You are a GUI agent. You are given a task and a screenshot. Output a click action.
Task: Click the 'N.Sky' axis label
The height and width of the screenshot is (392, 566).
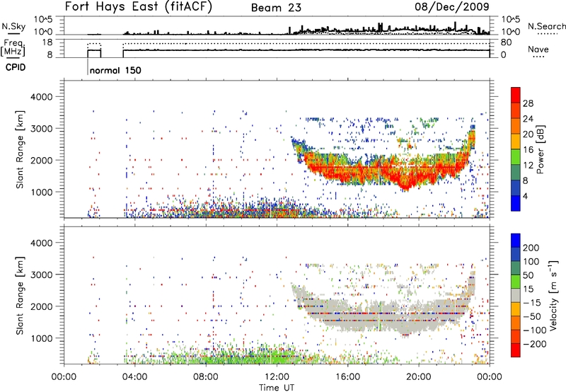(x=13, y=26)
